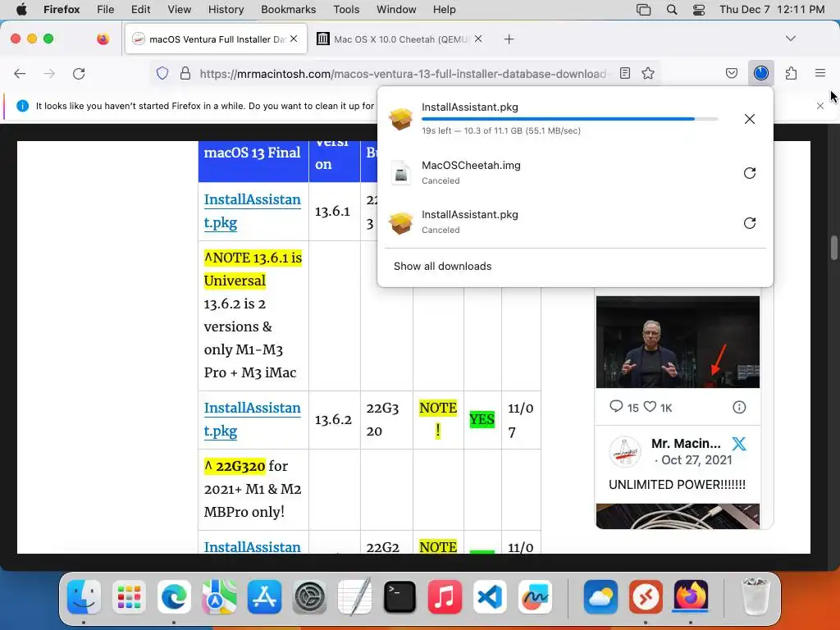Go back with the back arrow
Viewport: 840px width, 630px height.
point(20,74)
